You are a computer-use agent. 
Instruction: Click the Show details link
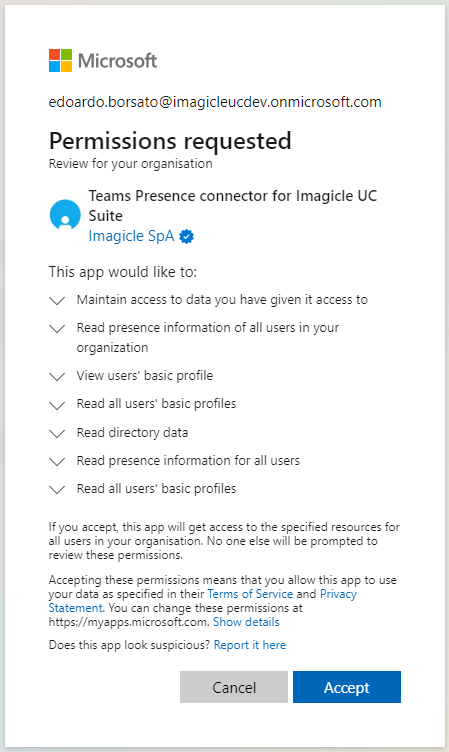coord(246,622)
